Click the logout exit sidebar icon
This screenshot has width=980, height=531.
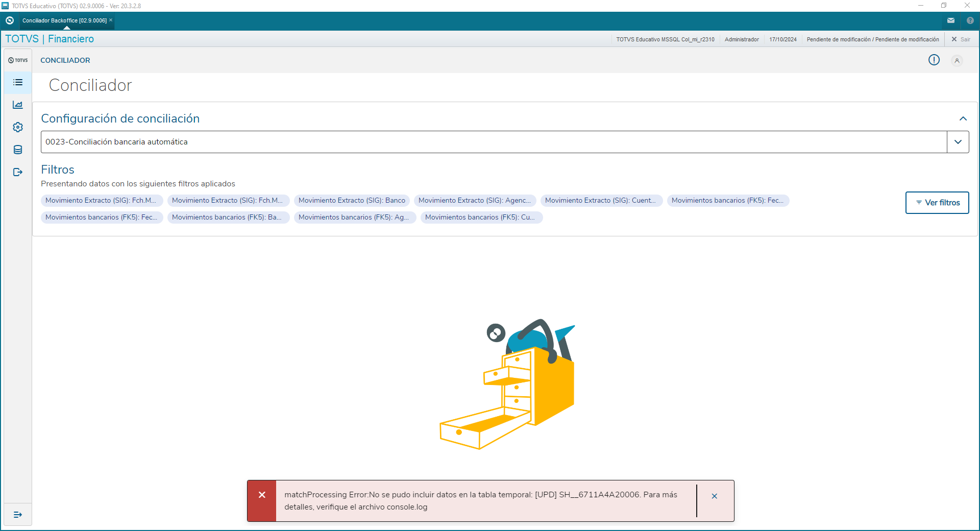click(x=18, y=172)
